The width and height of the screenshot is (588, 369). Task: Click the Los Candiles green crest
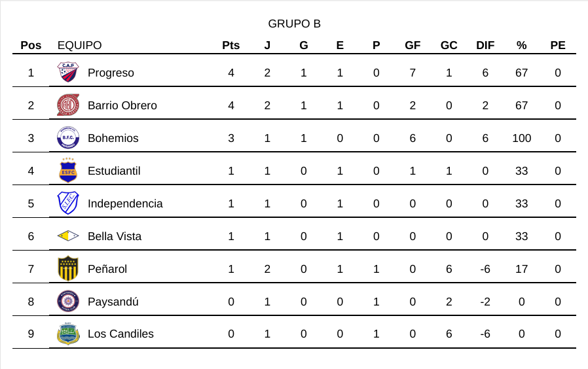tap(68, 334)
